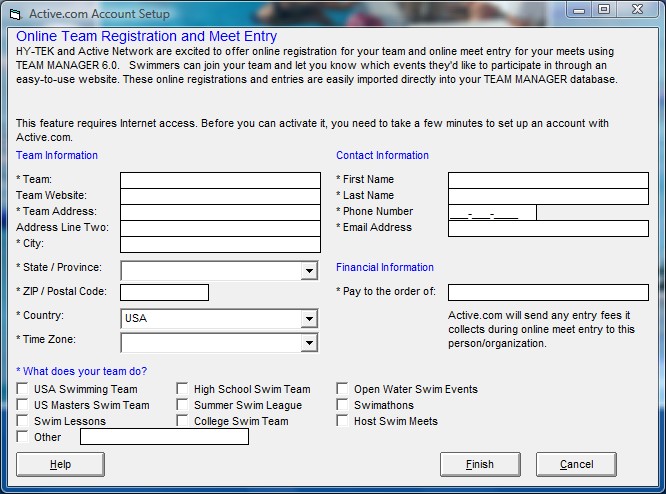This screenshot has height=494, width=666.
Task: Toggle Host Swim Meets checkbox
Action: tap(342, 421)
